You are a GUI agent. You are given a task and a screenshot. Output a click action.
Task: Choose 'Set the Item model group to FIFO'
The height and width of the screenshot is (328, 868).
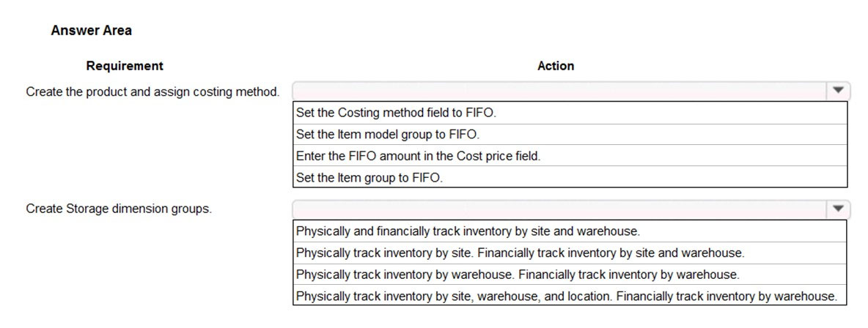(570, 135)
